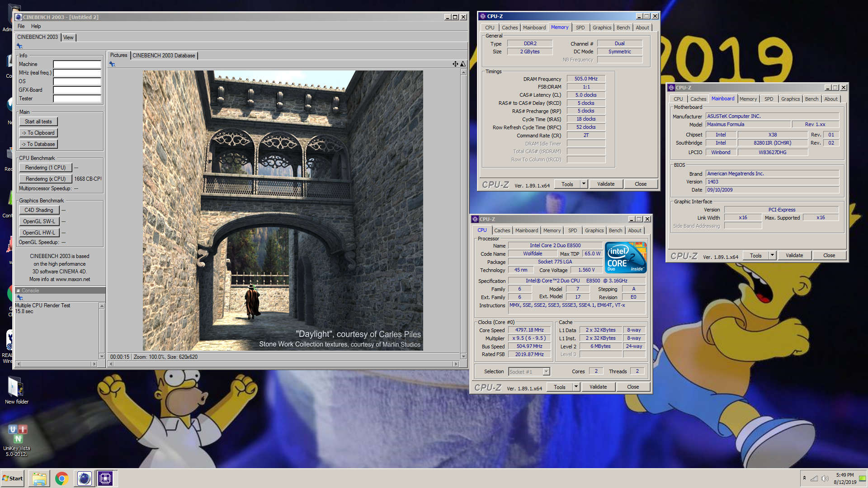Image resolution: width=868 pixels, height=488 pixels.
Task: Click move cross icon above image viewer
Action: [x=455, y=64]
